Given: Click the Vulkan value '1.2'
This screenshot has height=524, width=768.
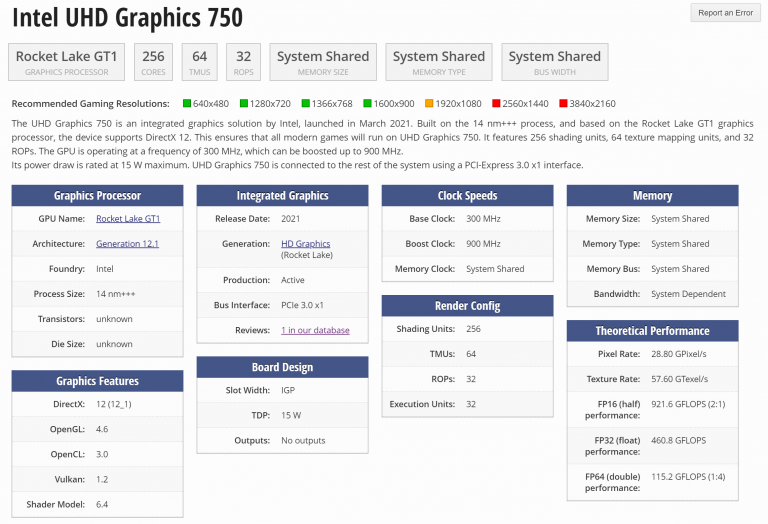Looking at the screenshot, I should tap(102, 479).
